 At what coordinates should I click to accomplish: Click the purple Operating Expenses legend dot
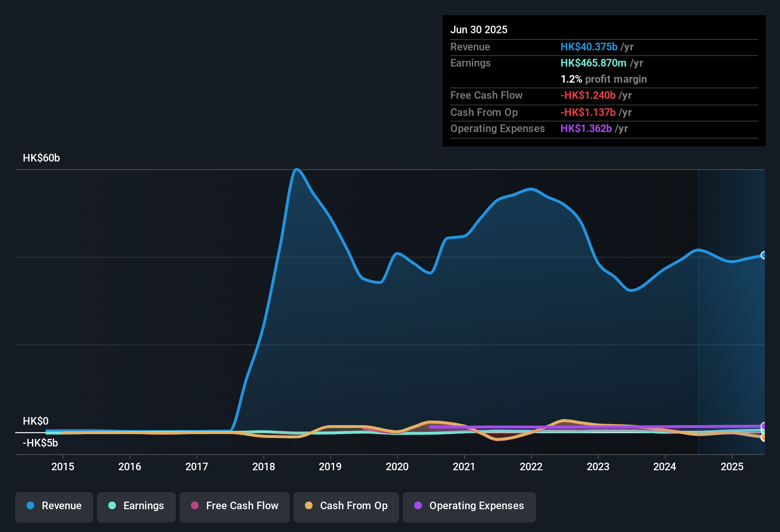click(x=418, y=506)
